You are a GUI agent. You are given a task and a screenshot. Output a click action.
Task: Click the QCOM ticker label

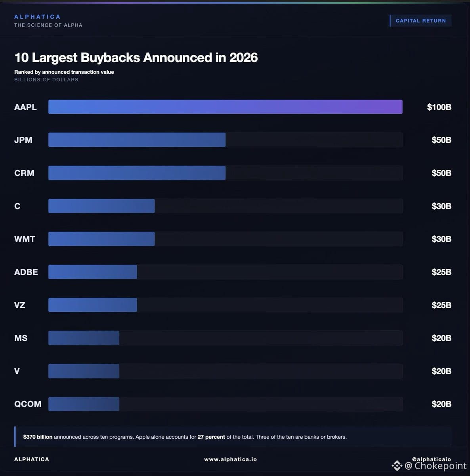[28, 404]
